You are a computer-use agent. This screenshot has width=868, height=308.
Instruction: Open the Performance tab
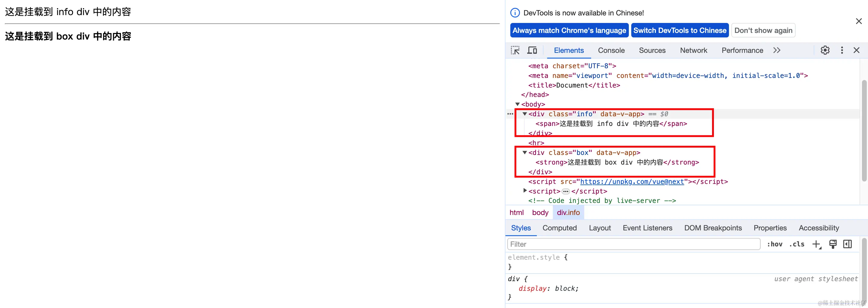point(742,50)
